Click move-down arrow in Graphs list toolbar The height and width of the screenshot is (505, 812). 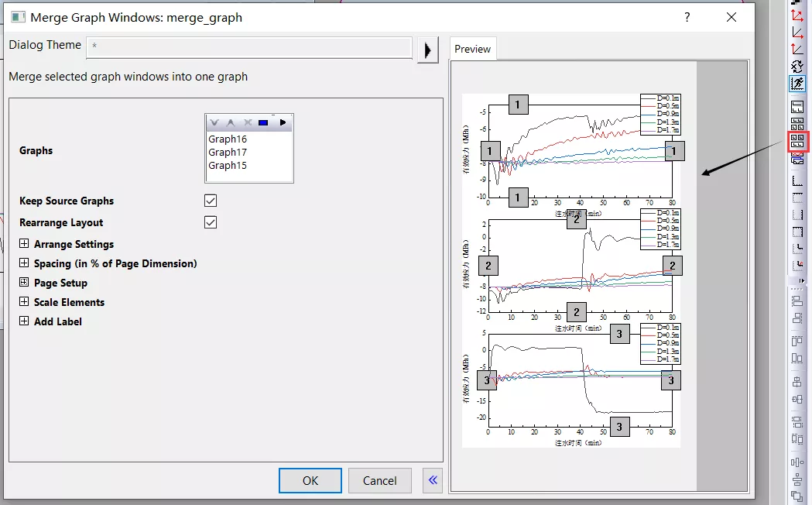(x=214, y=122)
